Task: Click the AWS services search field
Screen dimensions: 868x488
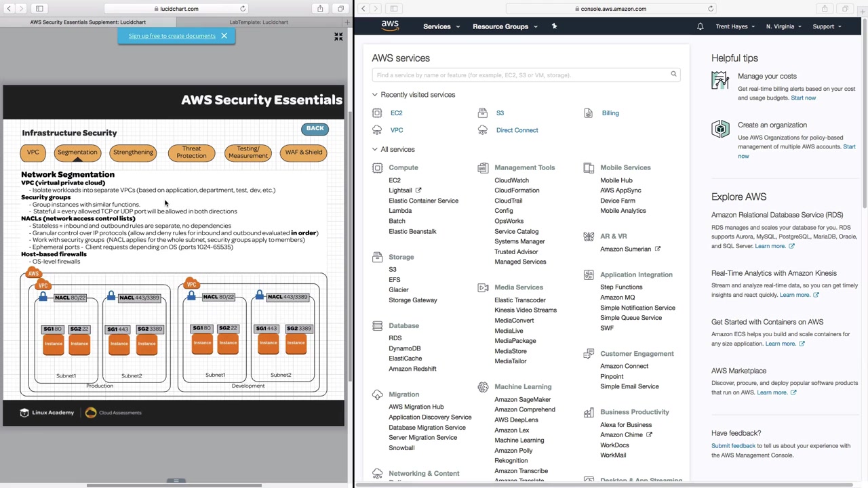Action: pos(526,75)
